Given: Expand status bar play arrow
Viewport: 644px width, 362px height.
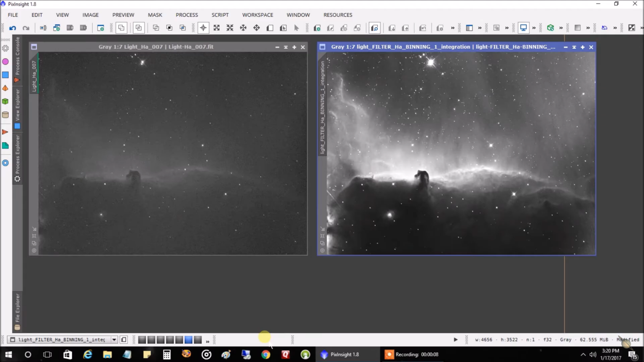Looking at the screenshot, I should [x=456, y=340].
